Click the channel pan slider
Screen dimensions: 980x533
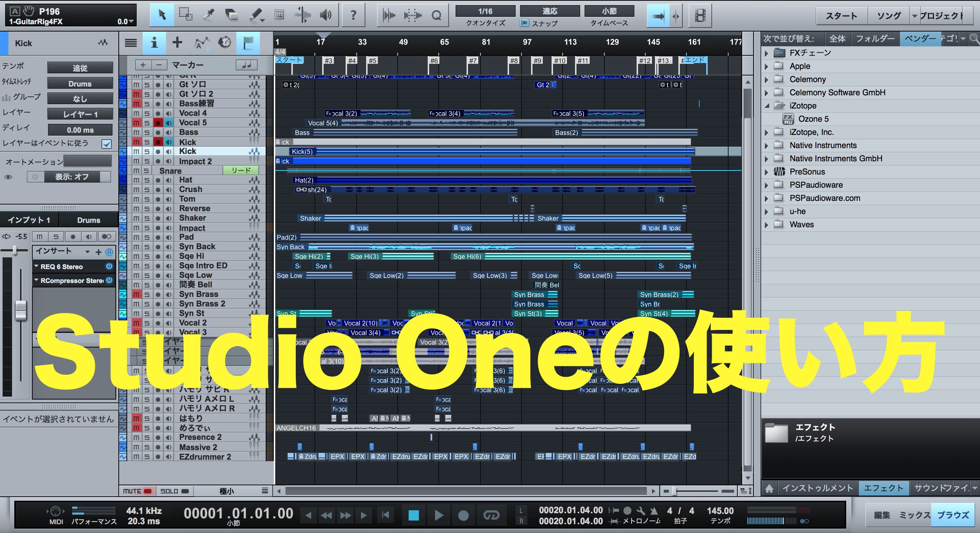click(x=14, y=250)
